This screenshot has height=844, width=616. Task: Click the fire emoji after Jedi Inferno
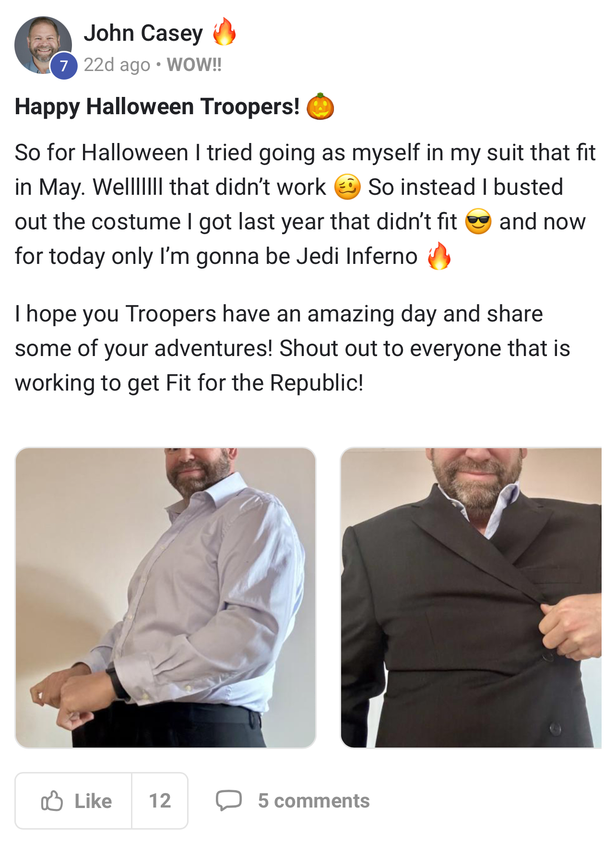coord(439,256)
